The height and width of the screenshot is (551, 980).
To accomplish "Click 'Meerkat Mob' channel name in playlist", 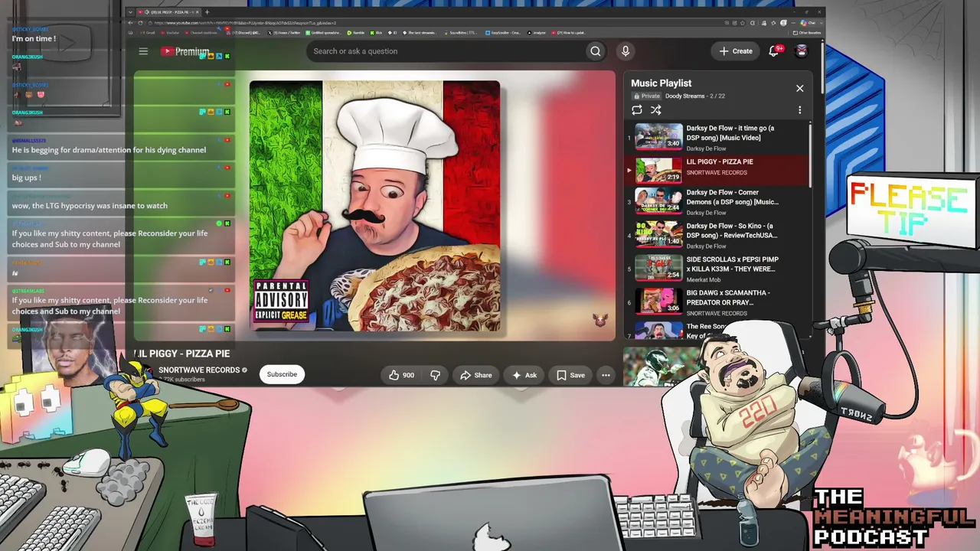I will pos(704,280).
